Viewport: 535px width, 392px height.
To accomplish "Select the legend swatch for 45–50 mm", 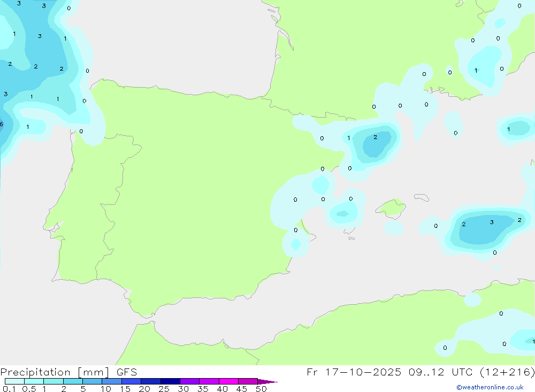I will (248, 381).
